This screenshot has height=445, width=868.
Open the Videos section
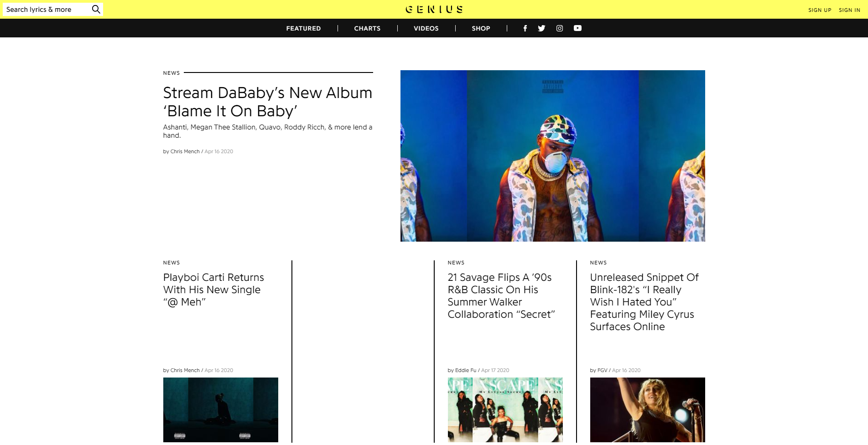point(426,28)
